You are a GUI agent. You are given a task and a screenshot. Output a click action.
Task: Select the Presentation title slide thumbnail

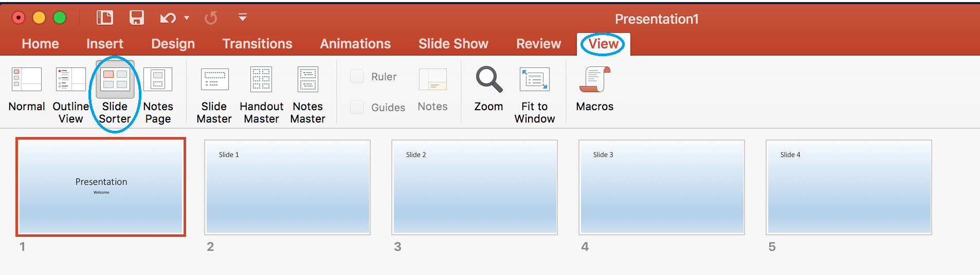pyautogui.click(x=101, y=187)
